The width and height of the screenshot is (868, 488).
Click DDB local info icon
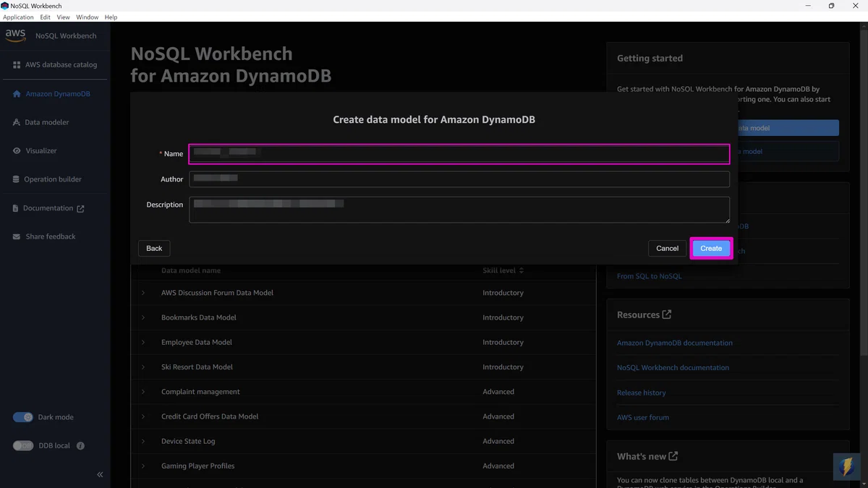tap(80, 446)
